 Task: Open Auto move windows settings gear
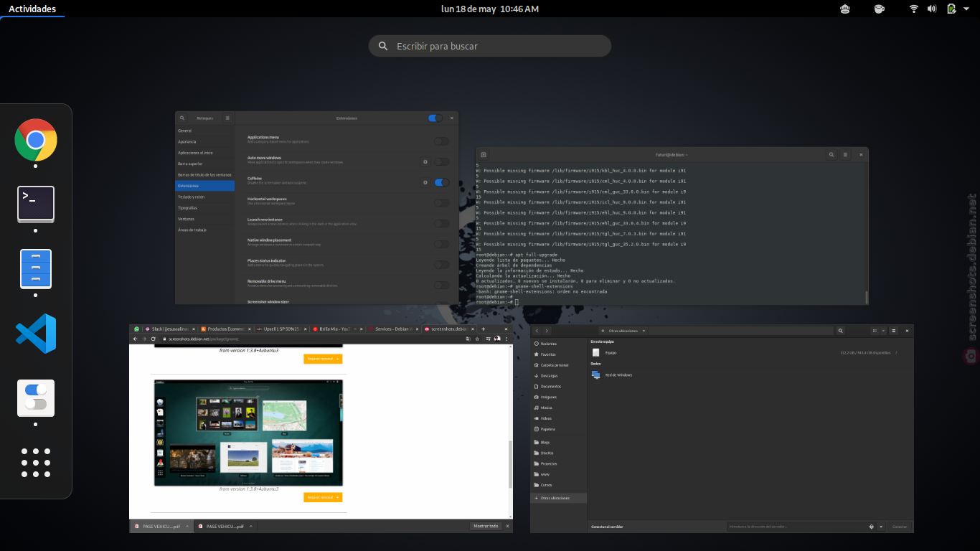tap(425, 162)
